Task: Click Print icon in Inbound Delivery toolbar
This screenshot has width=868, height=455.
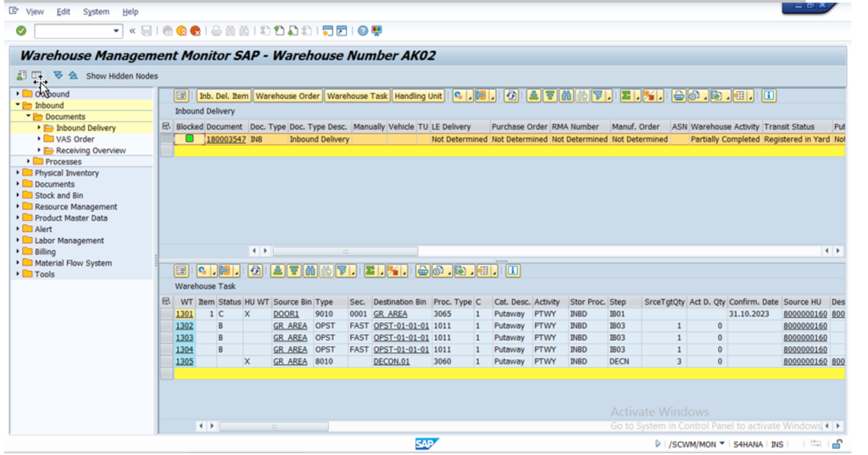Action: (x=679, y=96)
